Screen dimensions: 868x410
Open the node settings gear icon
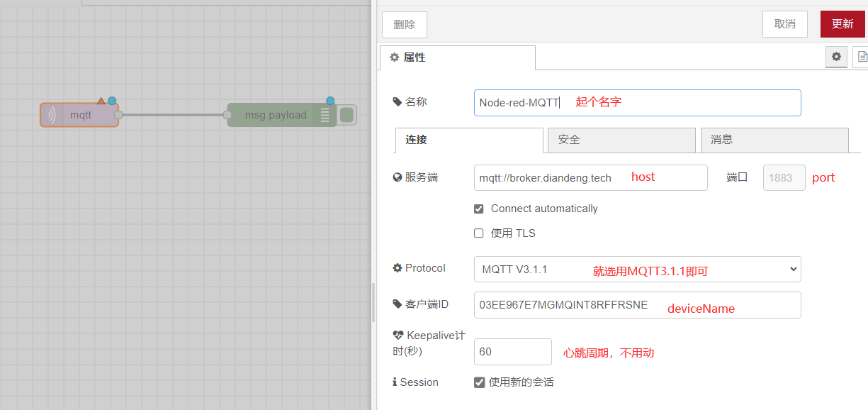point(836,57)
